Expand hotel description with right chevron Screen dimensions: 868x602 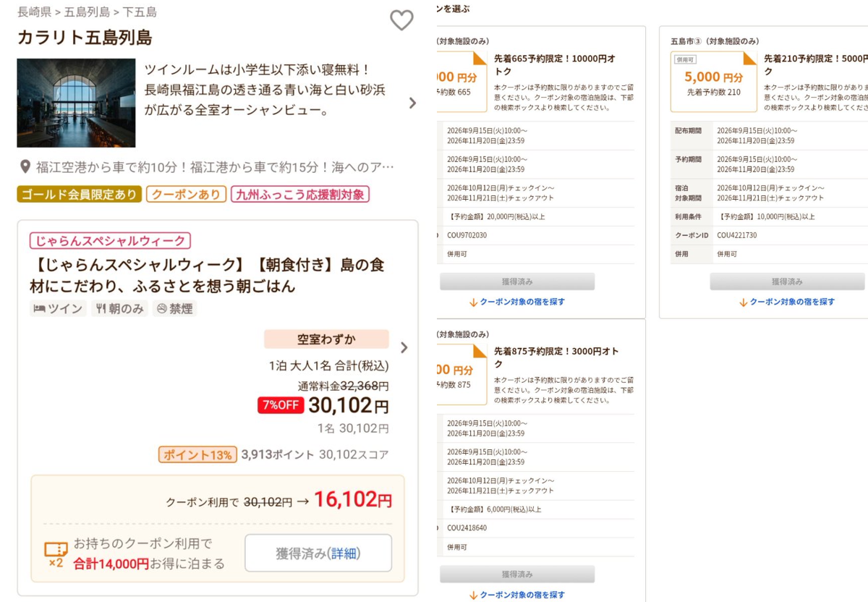click(412, 103)
